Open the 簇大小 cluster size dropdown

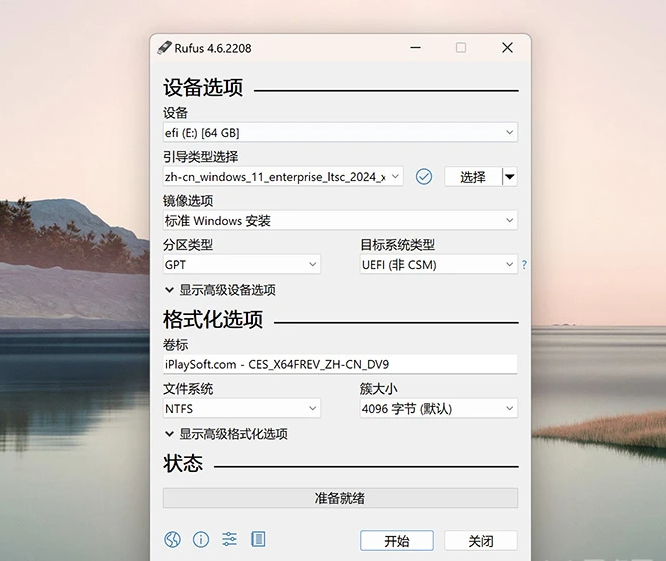point(438,408)
